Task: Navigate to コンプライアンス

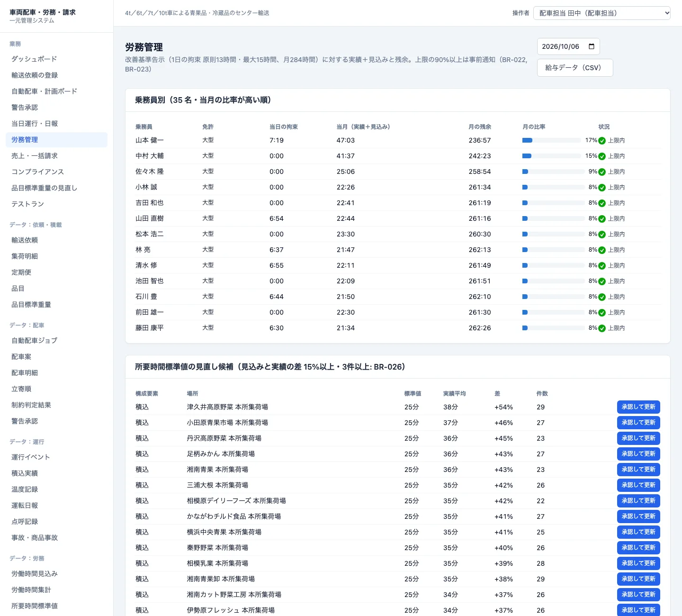Action: click(56, 172)
